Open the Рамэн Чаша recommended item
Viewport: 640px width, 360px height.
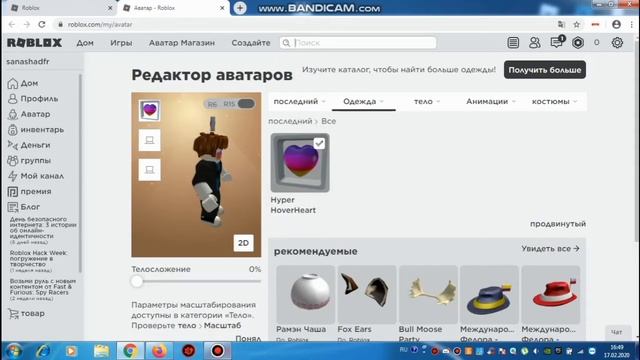[x=305, y=295]
